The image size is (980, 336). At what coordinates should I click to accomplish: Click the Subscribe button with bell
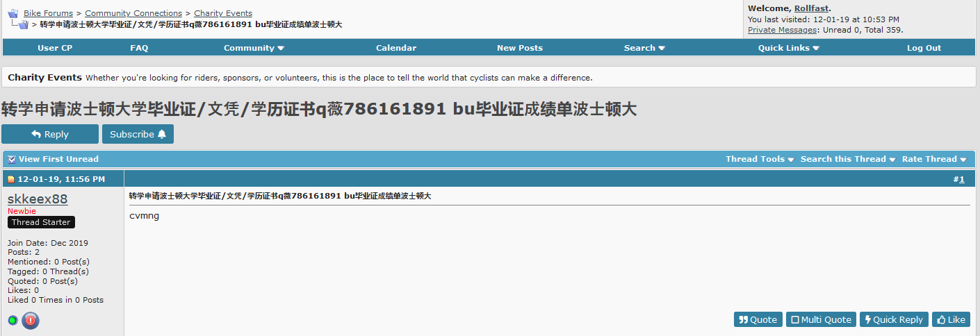138,134
